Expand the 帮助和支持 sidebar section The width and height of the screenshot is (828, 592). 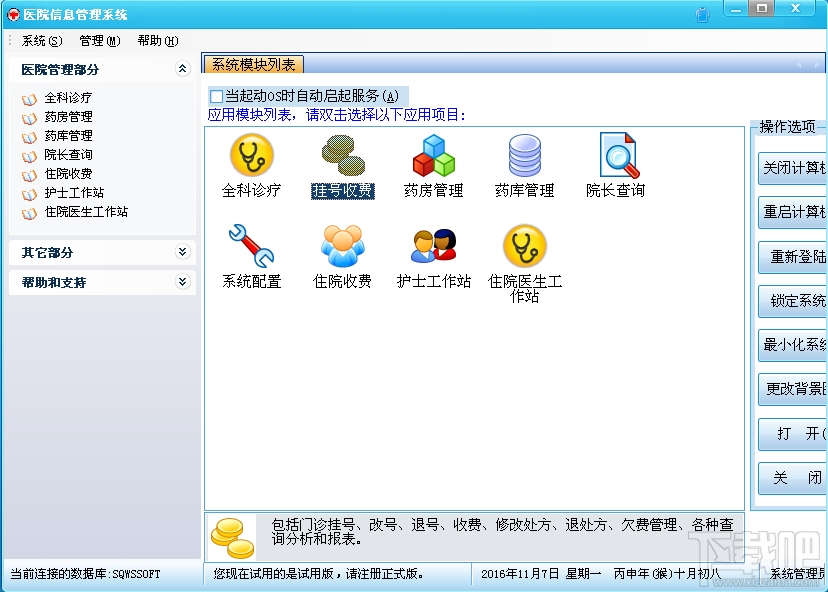tap(182, 281)
